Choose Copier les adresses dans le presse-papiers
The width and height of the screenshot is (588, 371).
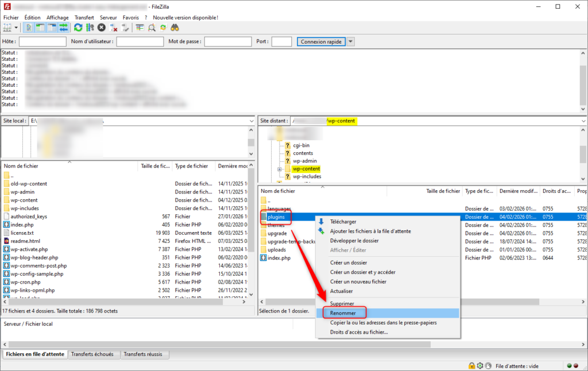coord(388,323)
